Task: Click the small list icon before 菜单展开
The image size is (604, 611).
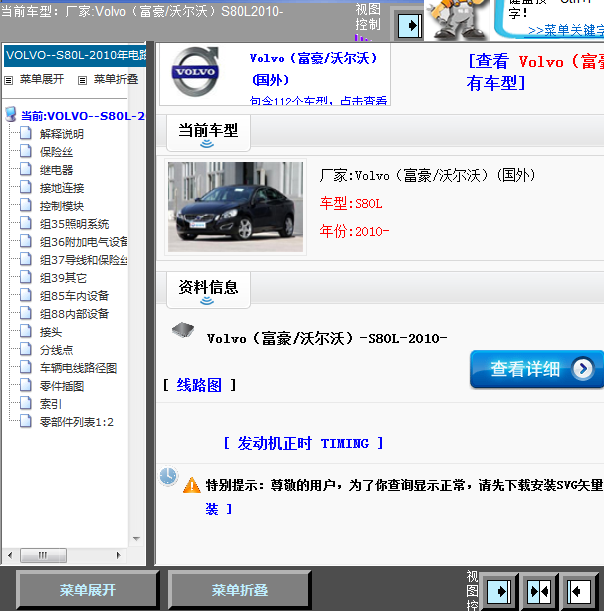Action: (9, 80)
